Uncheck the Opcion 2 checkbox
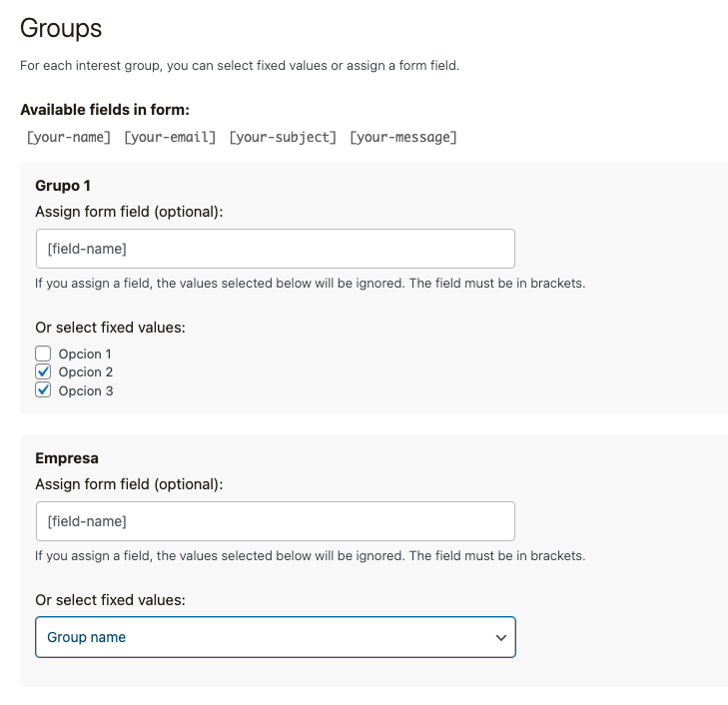 tap(43, 371)
